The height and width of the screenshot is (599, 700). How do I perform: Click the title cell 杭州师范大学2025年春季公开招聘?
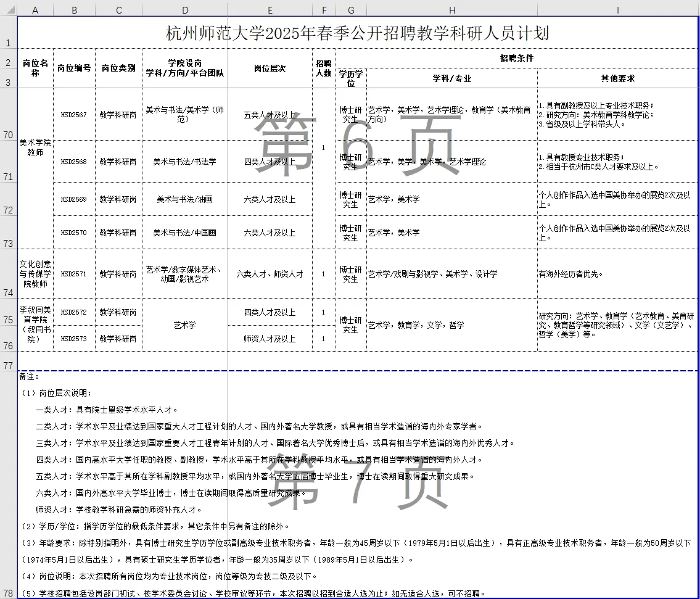click(x=357, y=33)
